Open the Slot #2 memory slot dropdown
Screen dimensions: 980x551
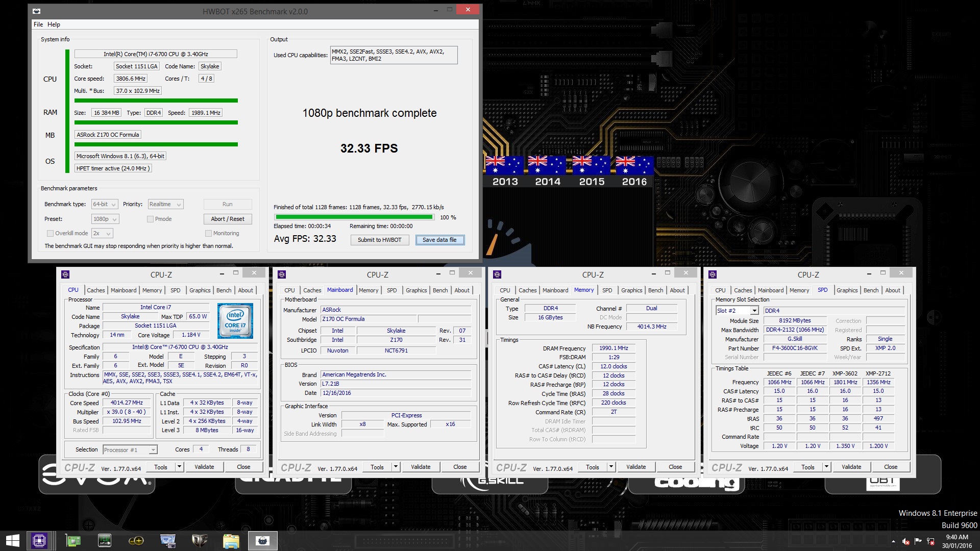coord(737,311)
